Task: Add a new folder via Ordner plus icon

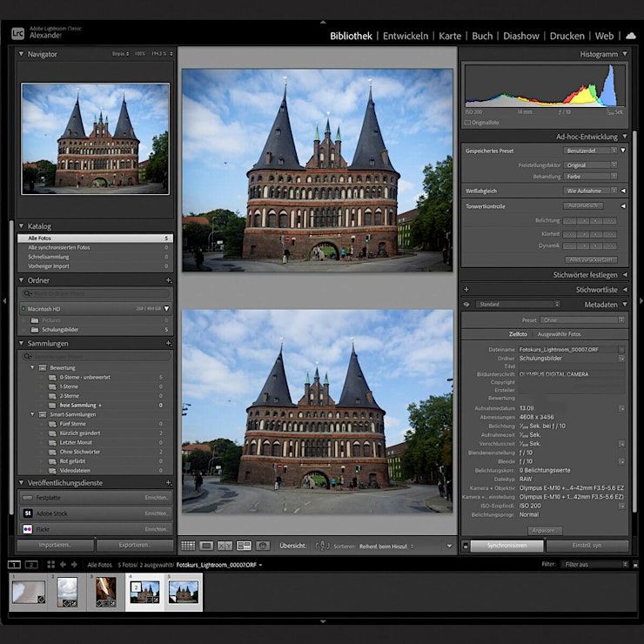Action: pos(169,280)
